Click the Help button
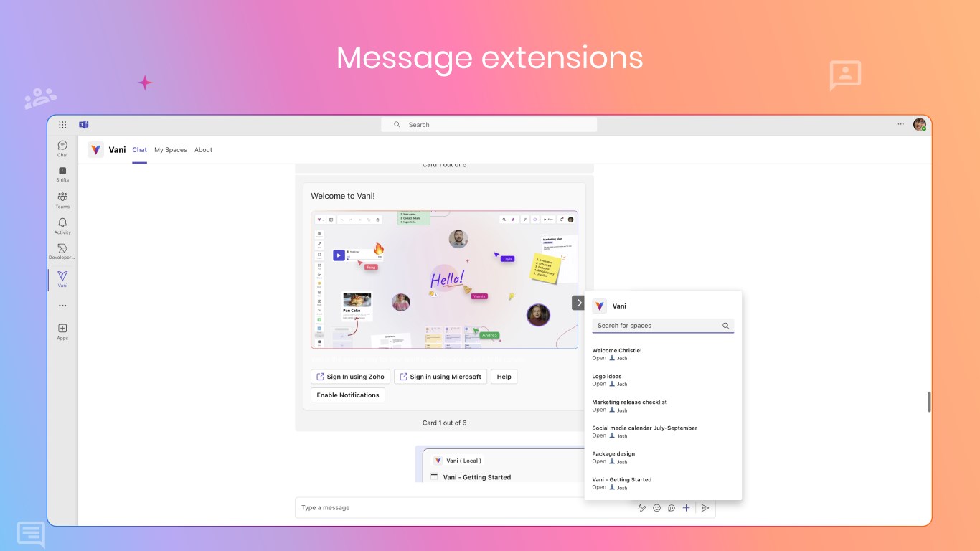 504,377
